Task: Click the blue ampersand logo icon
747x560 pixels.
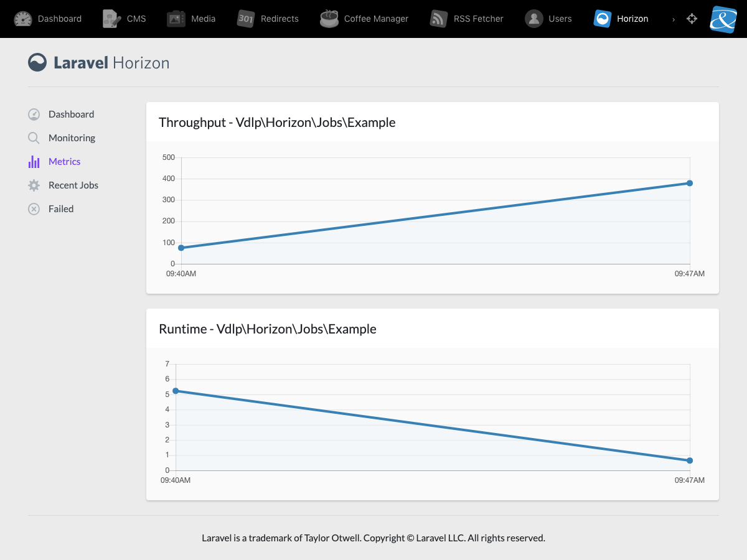Action: pyautogui.click(x=723, y=19)
